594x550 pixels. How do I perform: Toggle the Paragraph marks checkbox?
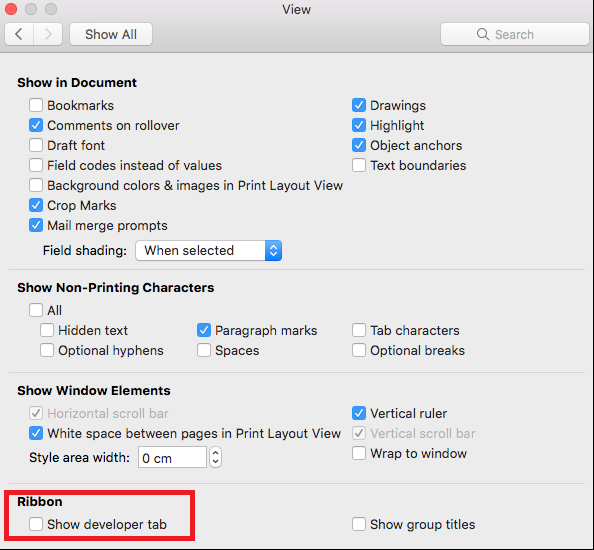click(x=204, y=330)
